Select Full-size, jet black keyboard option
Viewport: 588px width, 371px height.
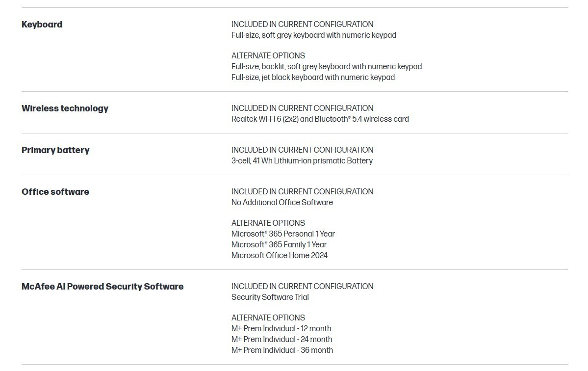coord(313,77)
